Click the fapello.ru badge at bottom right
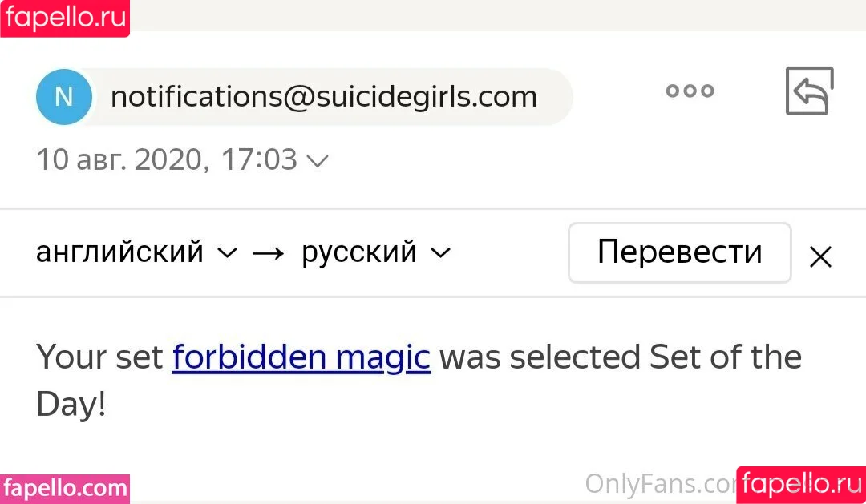866x504 pixels. [801, 486]
